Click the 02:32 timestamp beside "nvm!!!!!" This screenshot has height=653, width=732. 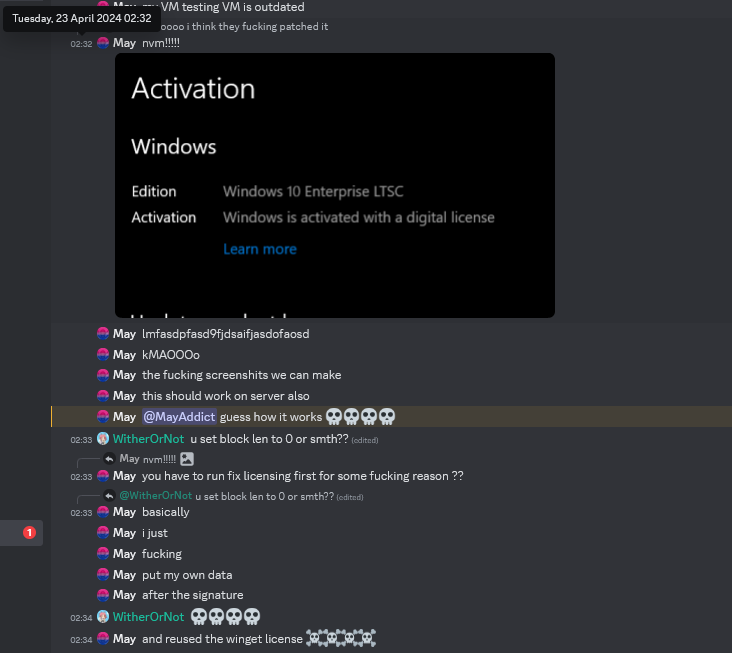[x=81, y=44]
